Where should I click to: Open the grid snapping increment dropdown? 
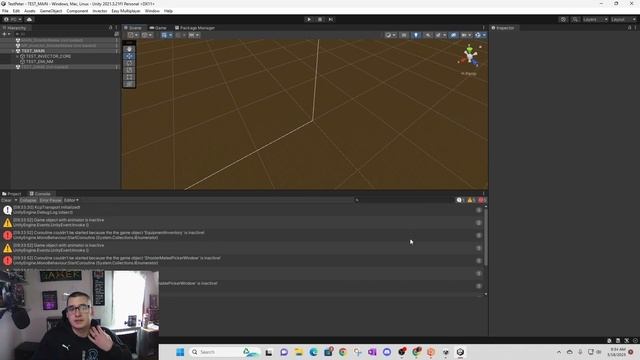click(193, 35)
